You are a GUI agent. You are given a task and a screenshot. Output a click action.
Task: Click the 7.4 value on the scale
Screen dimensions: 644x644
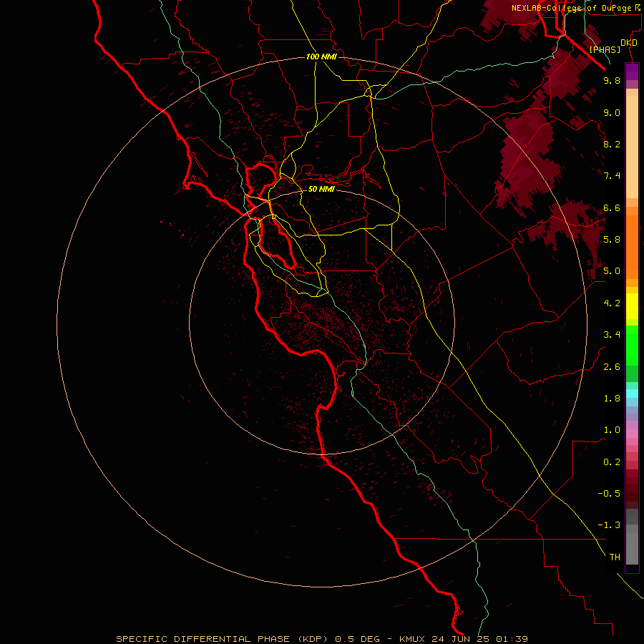click(x=612, y=176)
